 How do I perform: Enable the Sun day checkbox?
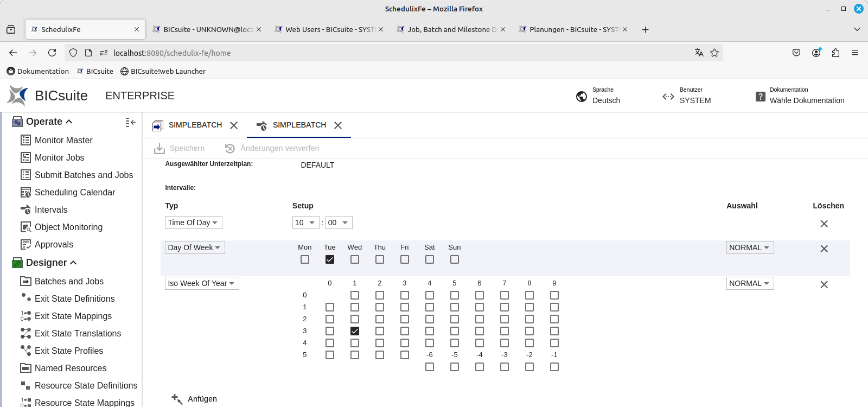[455, 259]
